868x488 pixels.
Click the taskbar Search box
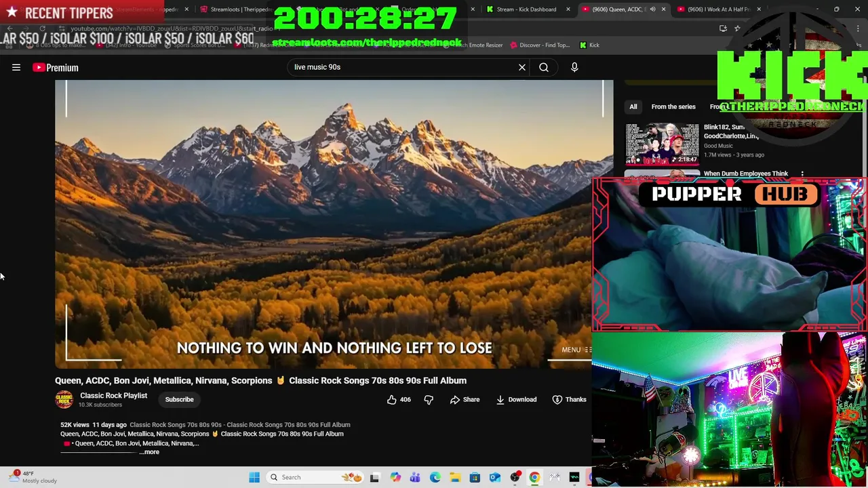click(x=315, y=477)
